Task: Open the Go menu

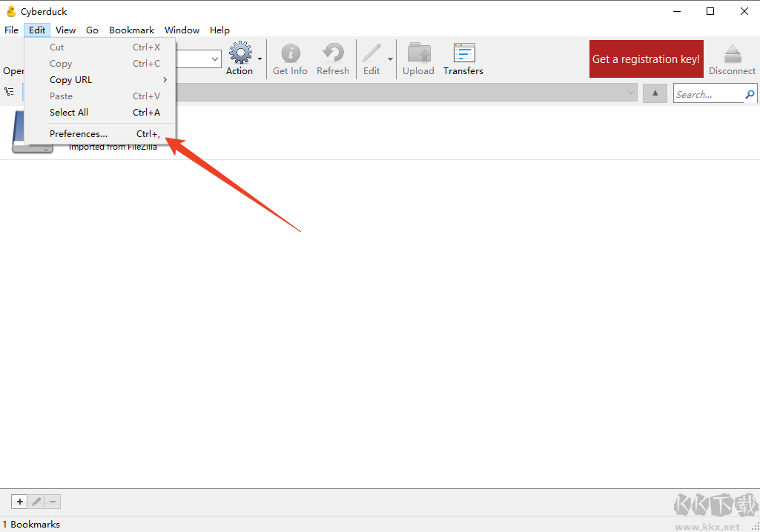Action: coord(92,30)
